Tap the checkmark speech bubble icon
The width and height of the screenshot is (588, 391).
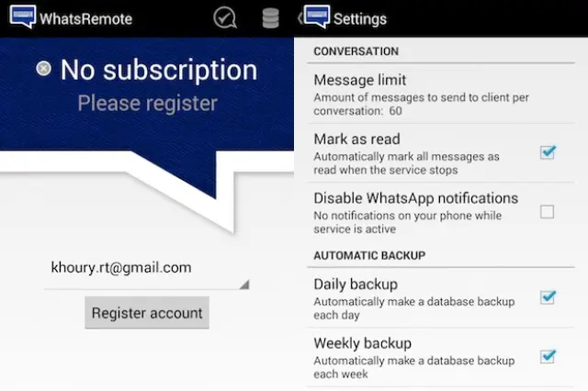point(224,17)
